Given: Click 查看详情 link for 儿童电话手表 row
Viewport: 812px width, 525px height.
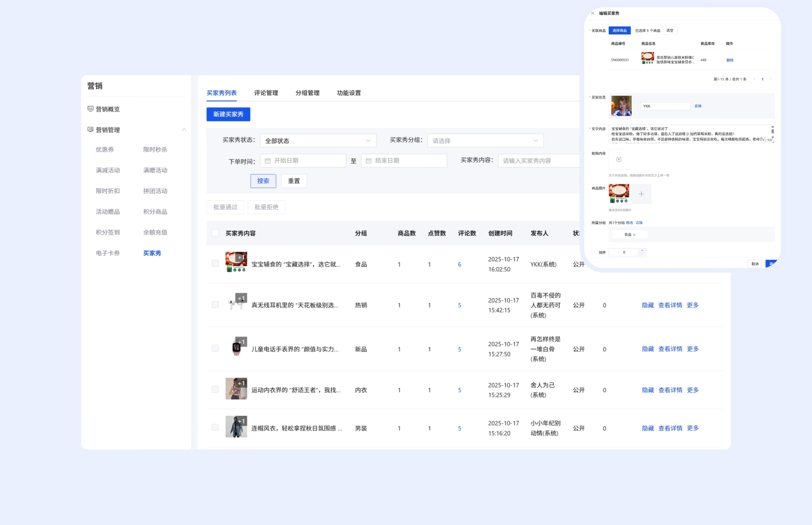Looking at the screenshot, I should [x=670, y=349].
